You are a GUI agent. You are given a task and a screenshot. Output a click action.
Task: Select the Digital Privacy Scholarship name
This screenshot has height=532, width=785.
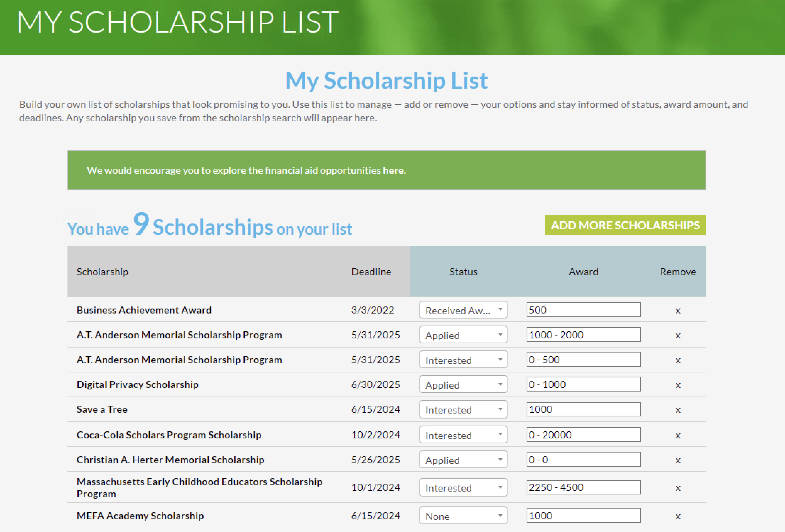(x=138, y=384)
